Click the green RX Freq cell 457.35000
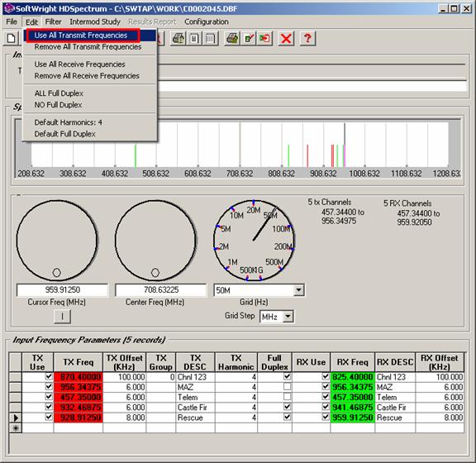 (x=352, y=398)
